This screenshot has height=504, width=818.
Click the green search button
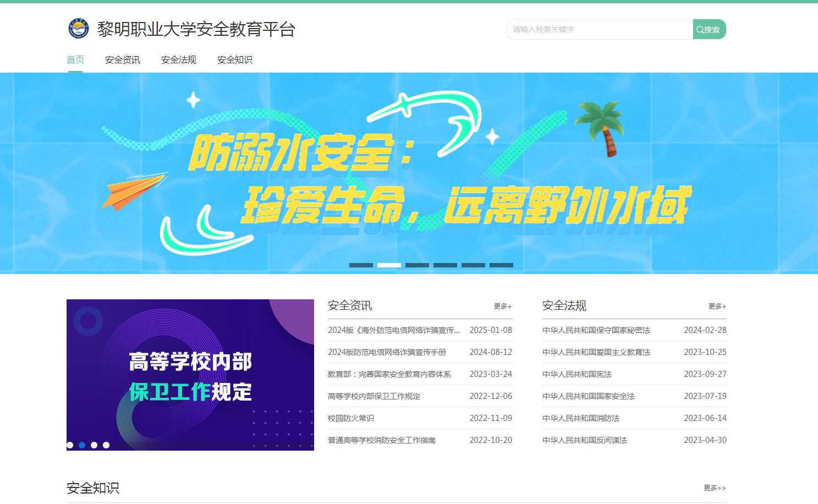(709, 30)
